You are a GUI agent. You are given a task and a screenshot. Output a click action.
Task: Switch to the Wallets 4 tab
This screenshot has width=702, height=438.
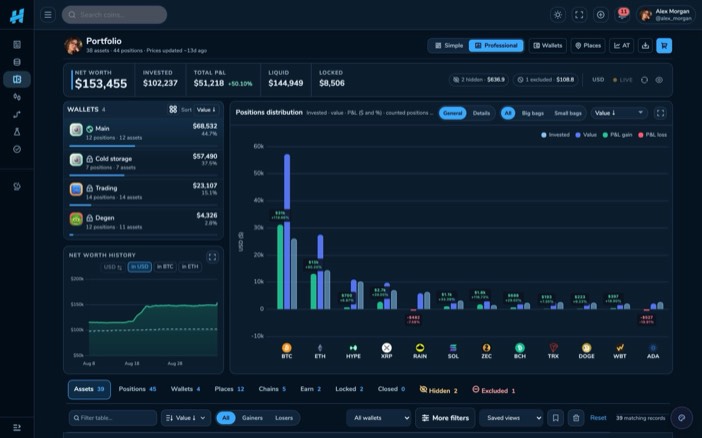click(185, 389)
